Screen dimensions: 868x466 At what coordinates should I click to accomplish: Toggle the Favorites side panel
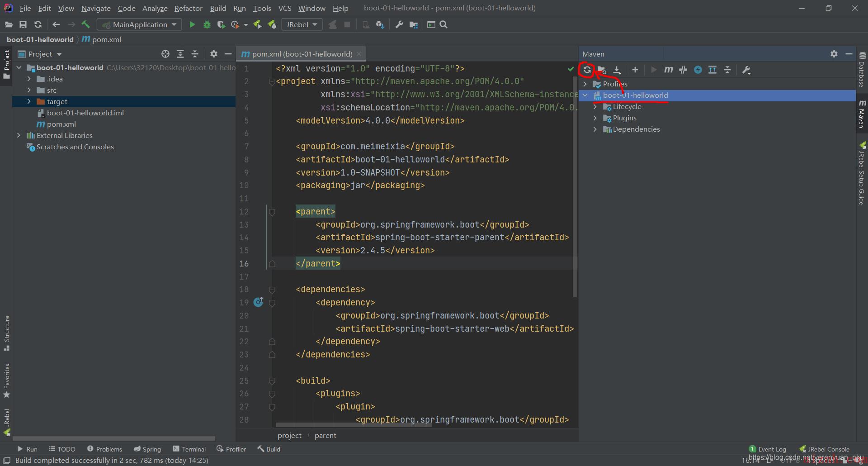pyautogui.click(x=6, y=381)
